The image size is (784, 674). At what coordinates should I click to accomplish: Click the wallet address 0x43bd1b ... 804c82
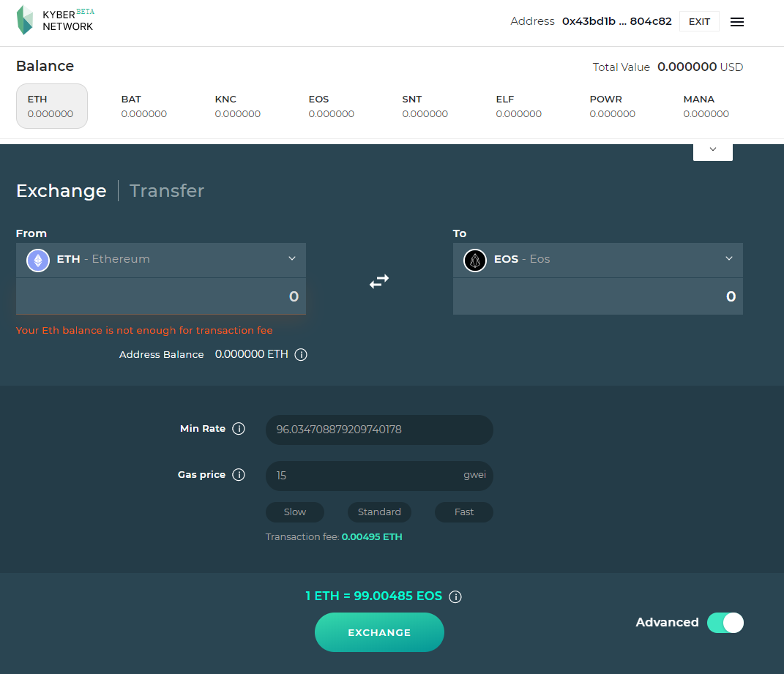(616, 21)
